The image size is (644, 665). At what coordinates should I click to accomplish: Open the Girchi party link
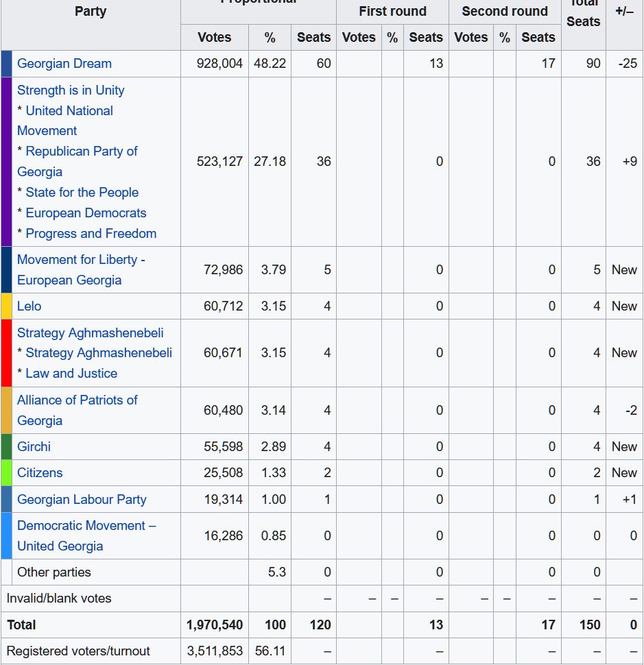click(34, 447)
